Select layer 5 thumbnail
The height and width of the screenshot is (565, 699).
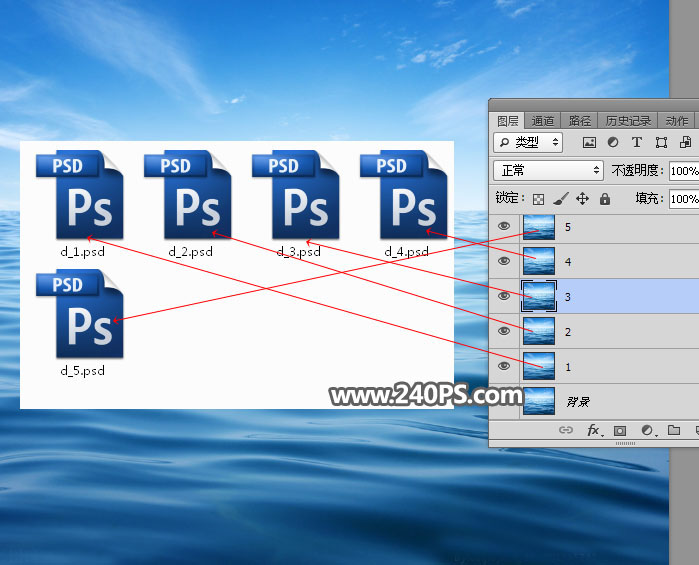coord(539,227)
